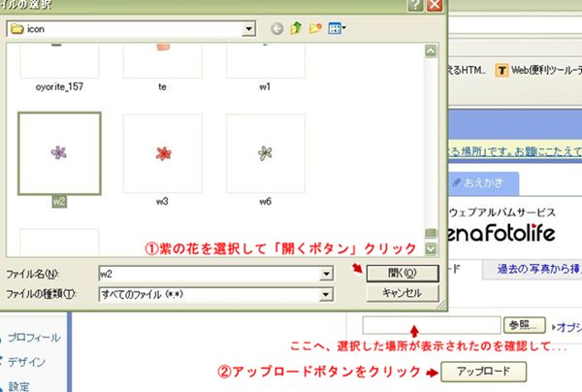
Task: Select the w1 file thumbnail
Action: [266, 61]
